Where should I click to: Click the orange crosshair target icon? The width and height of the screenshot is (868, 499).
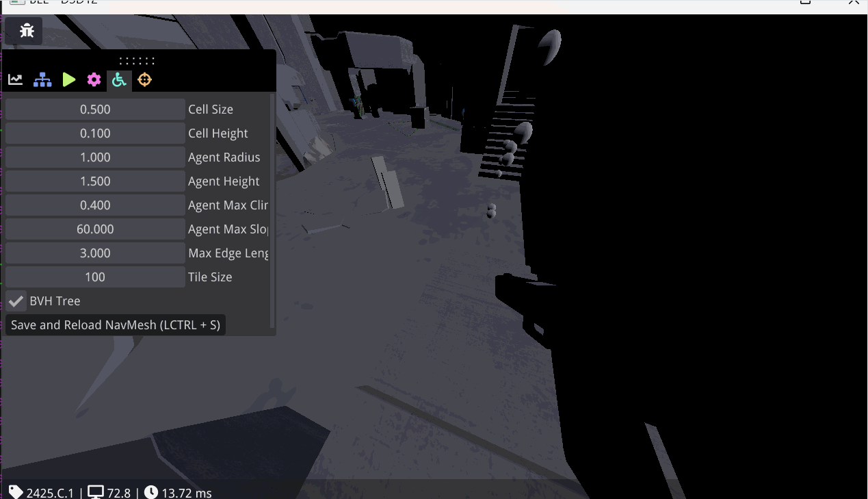144,79
